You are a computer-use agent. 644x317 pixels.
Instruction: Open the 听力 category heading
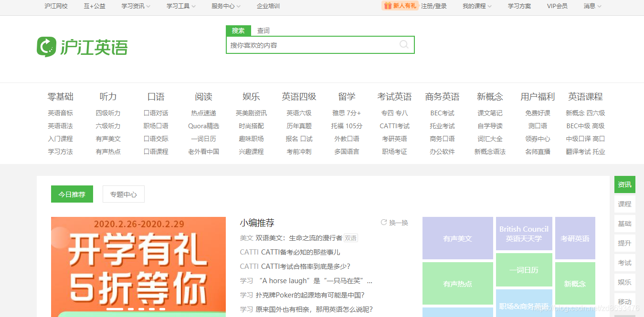pos(108,97)
